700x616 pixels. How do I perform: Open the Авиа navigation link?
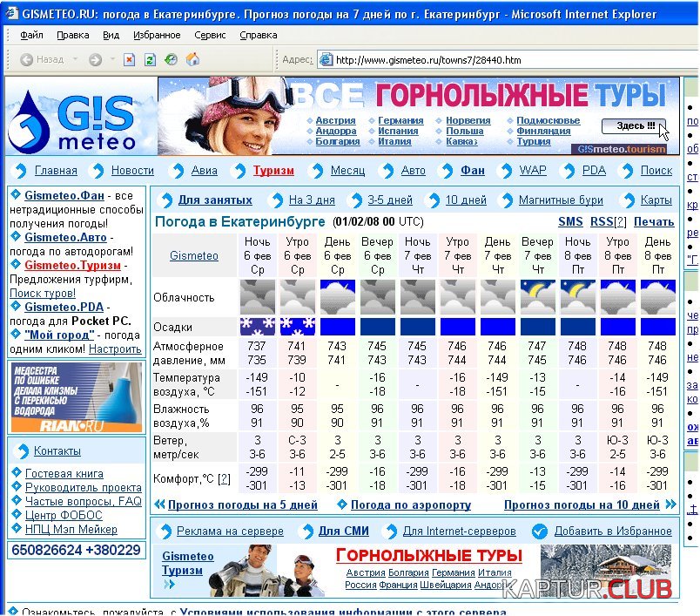[x=204, y=171]
